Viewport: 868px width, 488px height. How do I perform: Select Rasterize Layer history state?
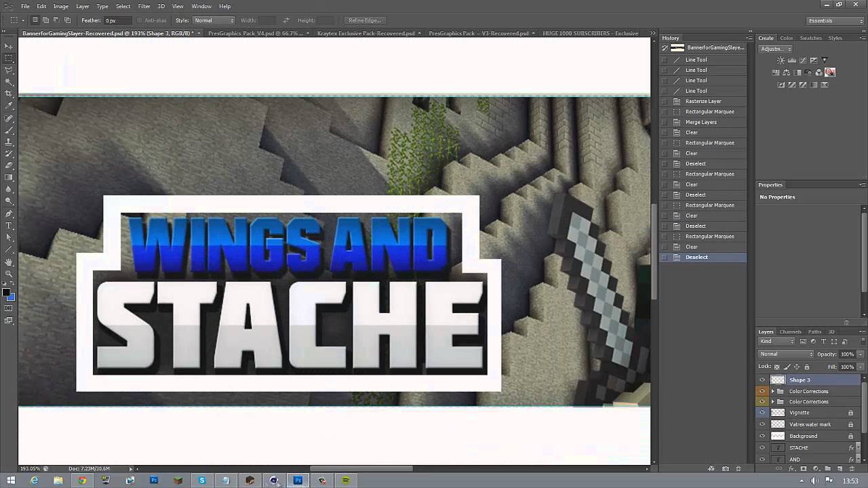(x=704, y=101)
